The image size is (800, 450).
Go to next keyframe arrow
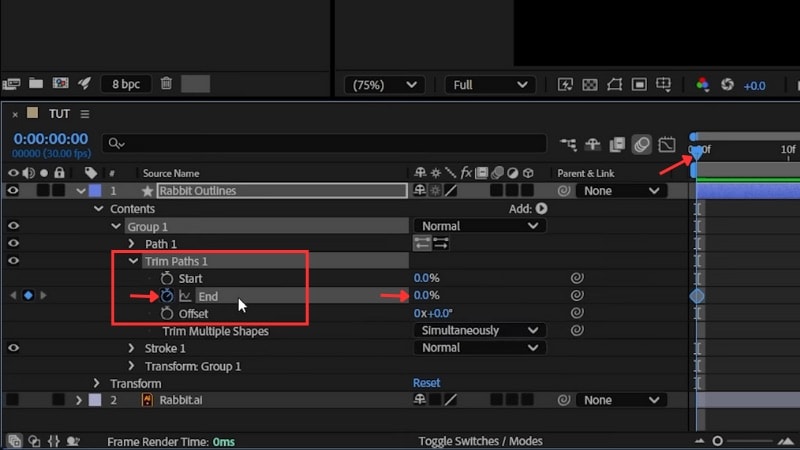tap(43, 295)
